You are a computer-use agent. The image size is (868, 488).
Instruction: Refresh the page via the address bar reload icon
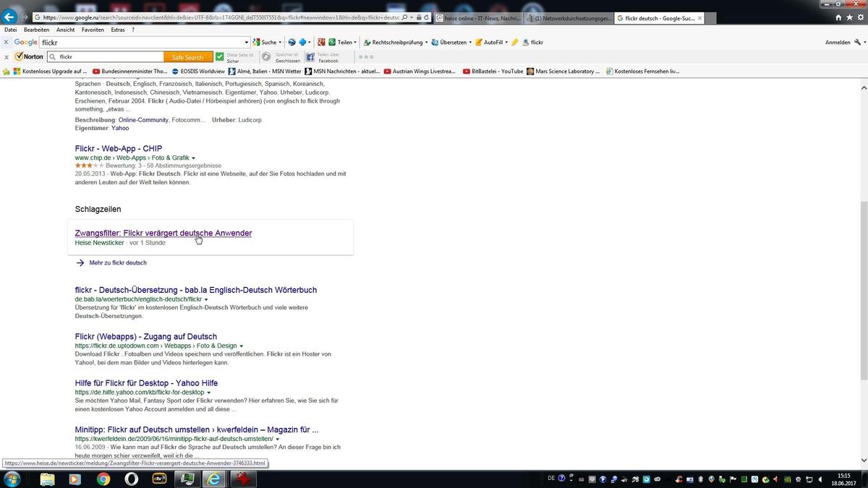click(427, 17)
